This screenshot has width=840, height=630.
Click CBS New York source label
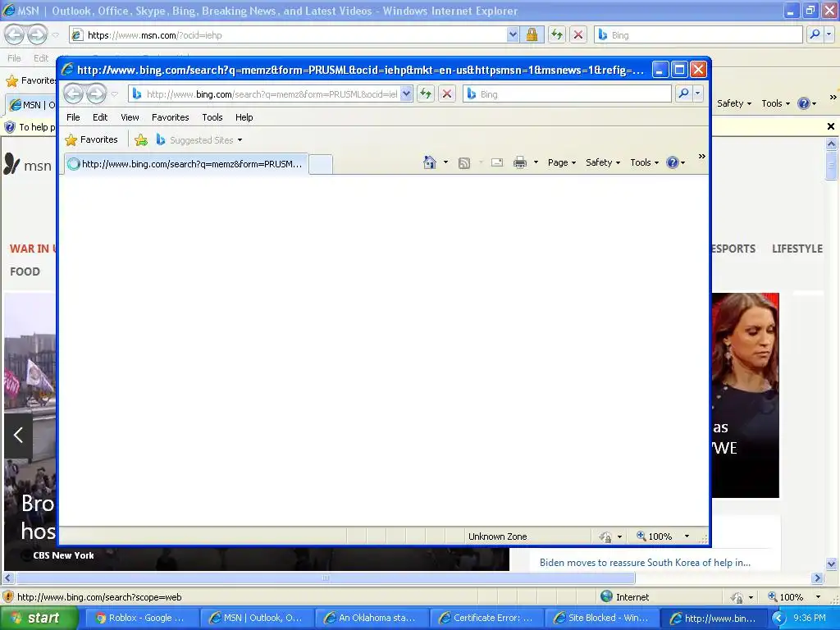pyautogui.click(x=63, y=555)
